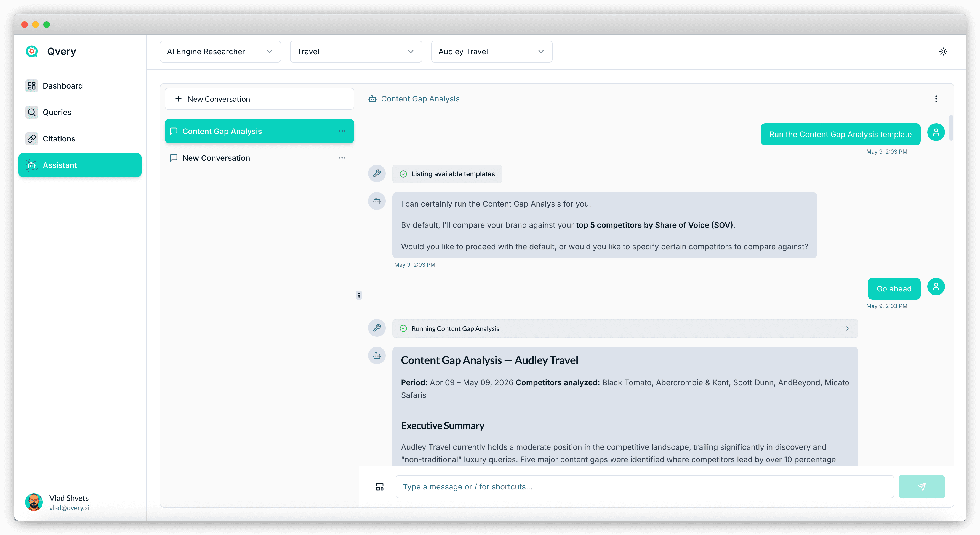Click the vlad@qvery.ai email text
Image resolution: width=980 pixels, height=535 pixels.
pos(69,508)
